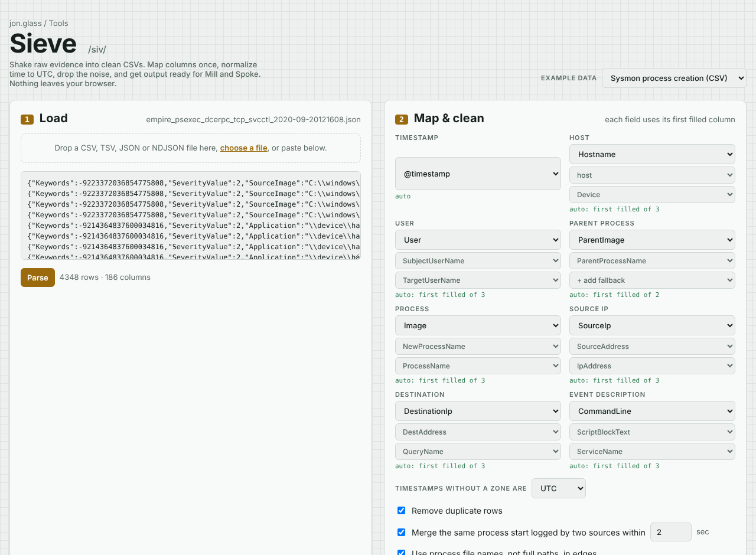Open the "+ add fallback" dropdown
The image size is (756, 555).
click(x=652, y=280)
